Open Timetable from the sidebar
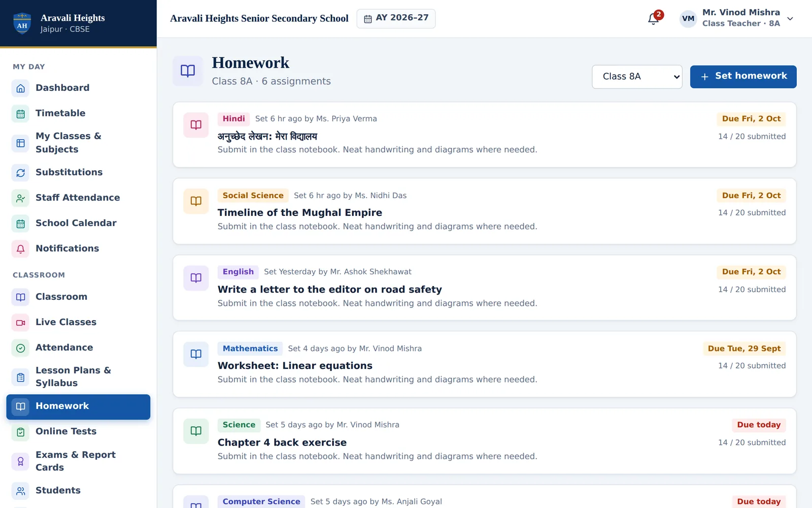 [x=78, y=113]
